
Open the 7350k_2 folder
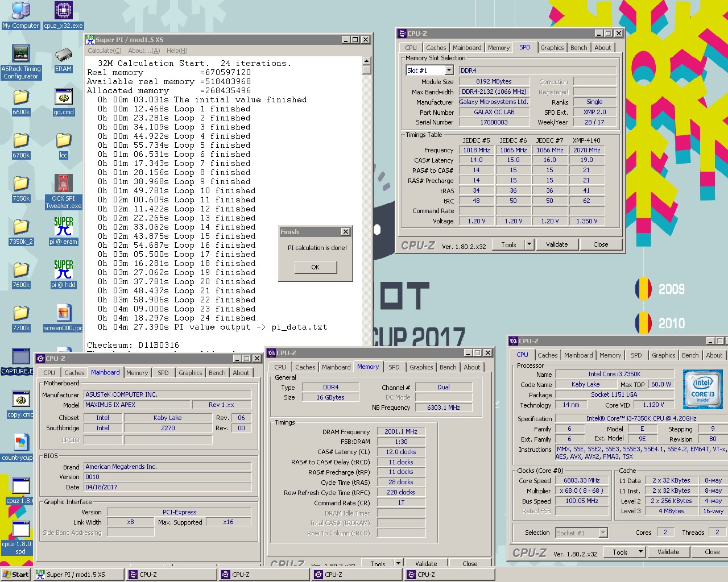tap(21, 232)
